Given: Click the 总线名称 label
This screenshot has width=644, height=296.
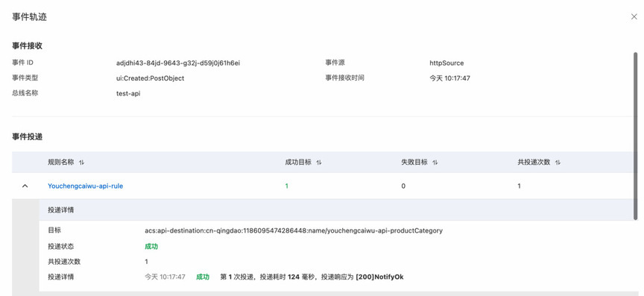Looking at the screenshot, I should pos(25,93).
